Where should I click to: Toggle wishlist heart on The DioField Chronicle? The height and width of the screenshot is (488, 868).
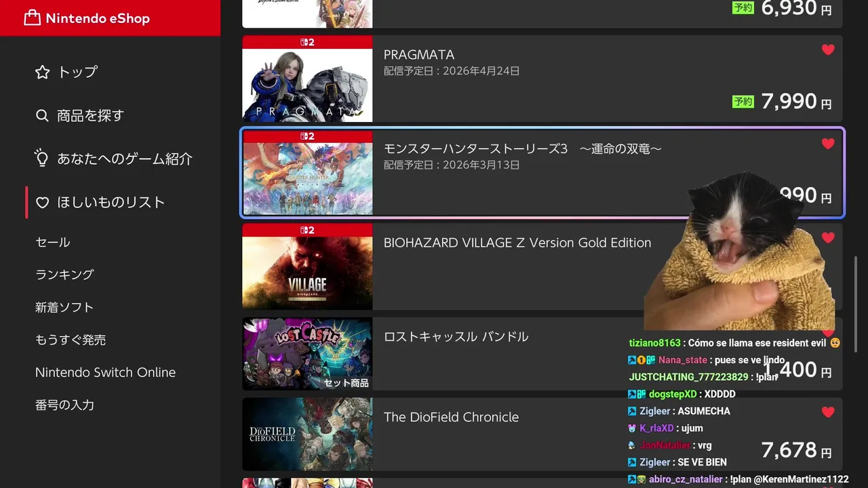[828, 412]
